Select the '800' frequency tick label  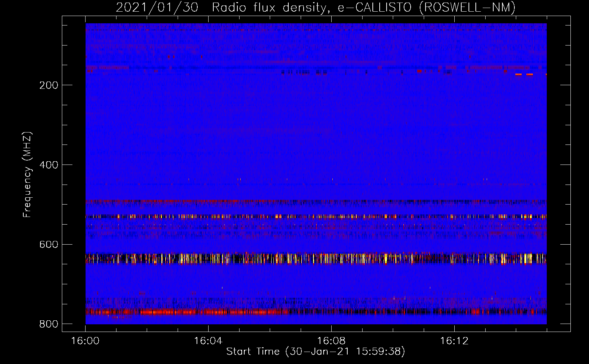point(49,324)
